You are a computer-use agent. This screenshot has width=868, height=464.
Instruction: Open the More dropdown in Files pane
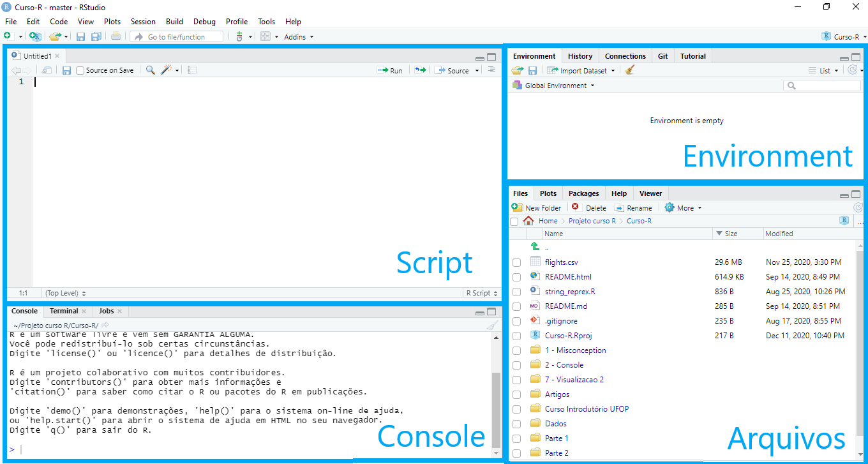683,208
